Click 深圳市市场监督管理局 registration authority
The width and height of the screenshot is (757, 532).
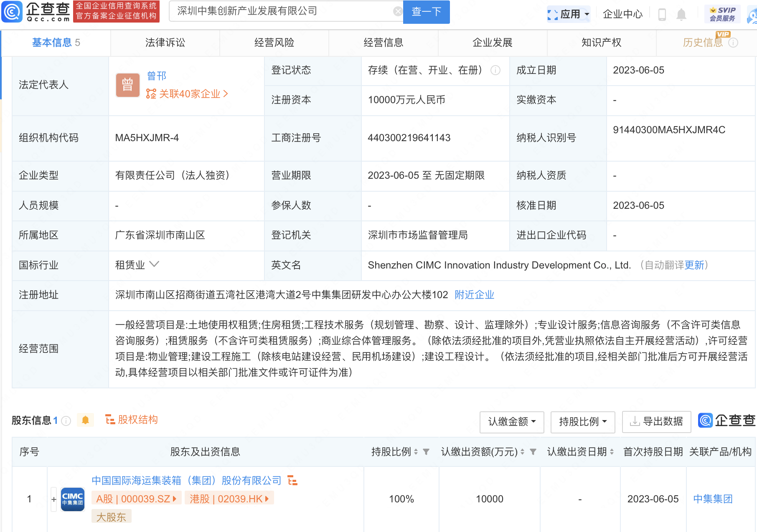[x=418, y=235]
